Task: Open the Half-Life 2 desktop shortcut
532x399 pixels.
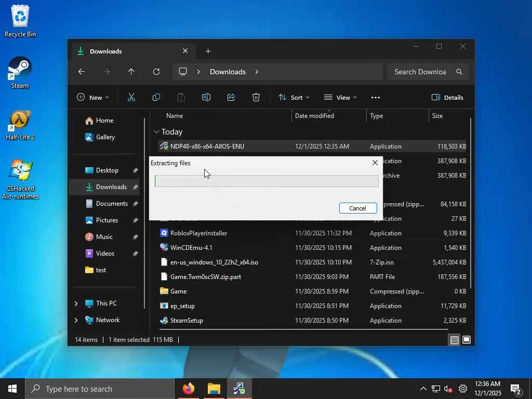Action: [x=20, y=125]
